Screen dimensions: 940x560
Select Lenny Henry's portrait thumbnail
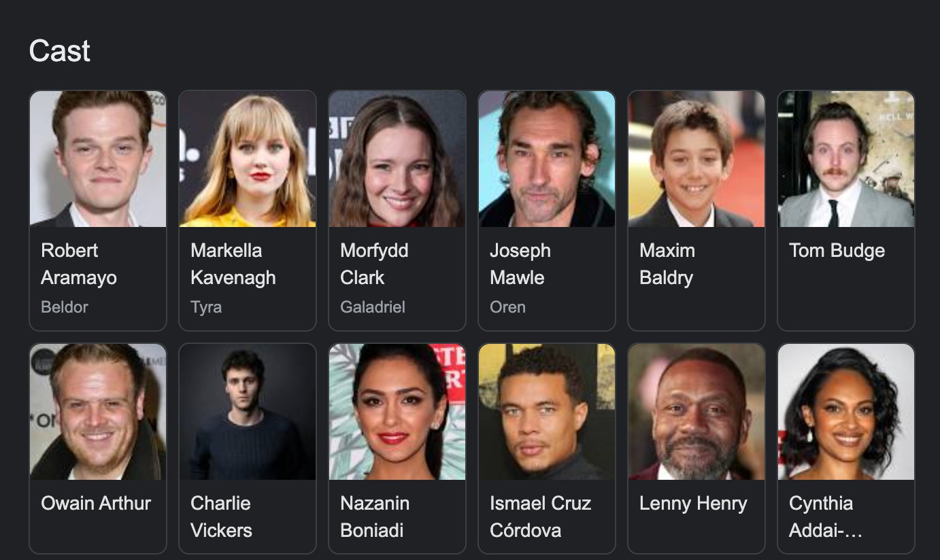coord(696,412)
